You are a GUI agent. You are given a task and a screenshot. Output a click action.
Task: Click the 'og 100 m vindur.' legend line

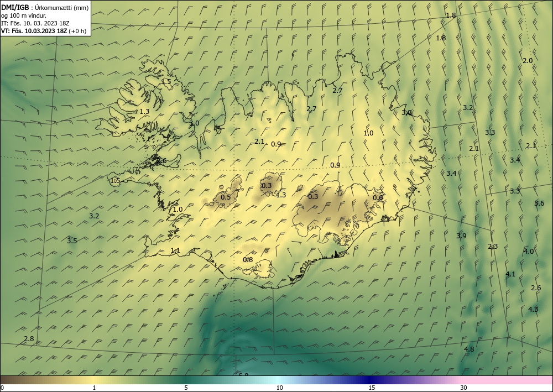pos(24,15)
